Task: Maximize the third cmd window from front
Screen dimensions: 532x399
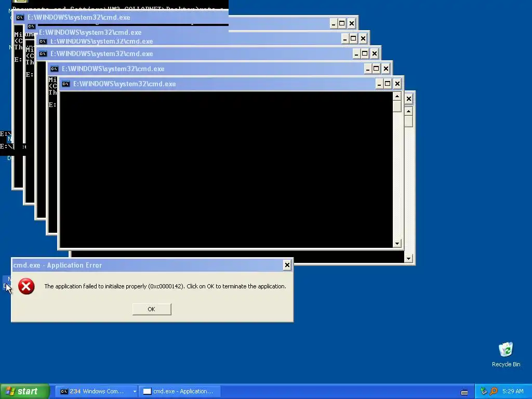Action: 365,54
